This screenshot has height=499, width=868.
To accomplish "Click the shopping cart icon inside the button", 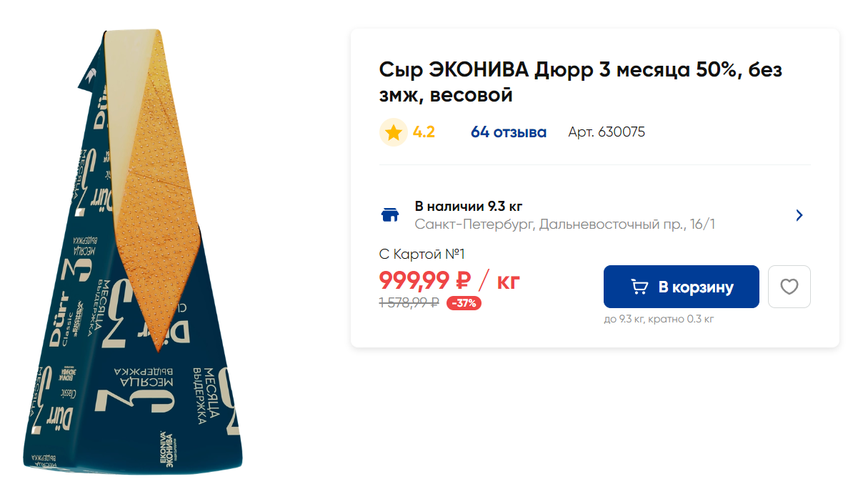I will 639,287.
